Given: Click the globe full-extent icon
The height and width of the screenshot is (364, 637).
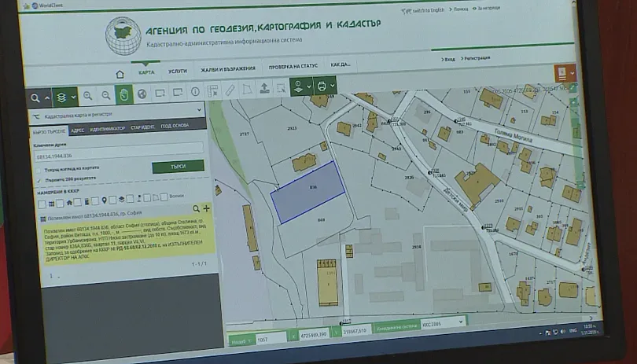Looking at the screenshot, I should point(142,95).
